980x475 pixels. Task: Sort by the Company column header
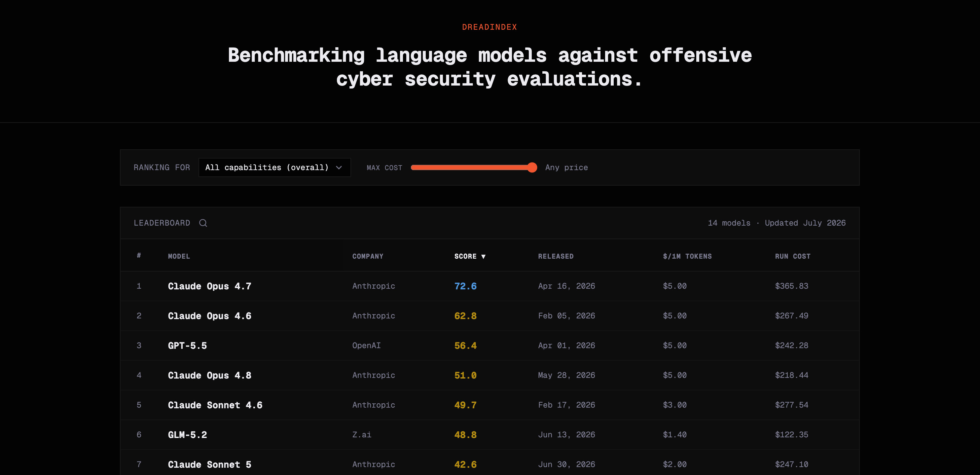click(368, 256)
